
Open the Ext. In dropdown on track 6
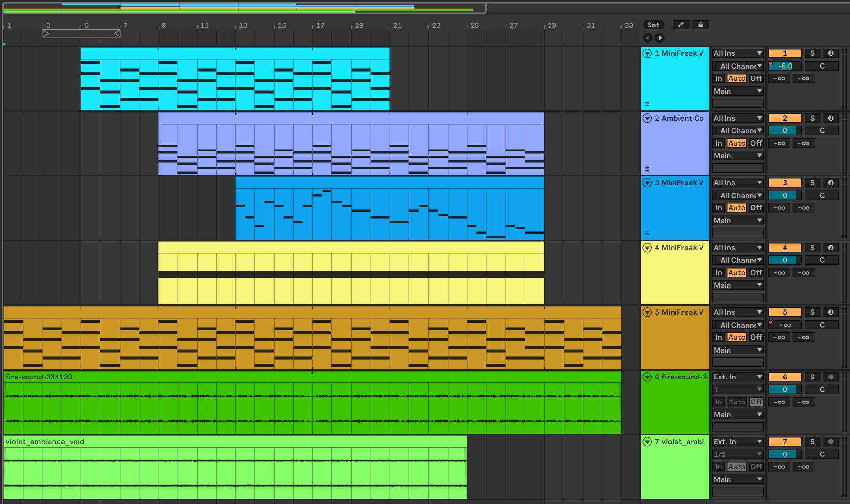coord(738,377)
